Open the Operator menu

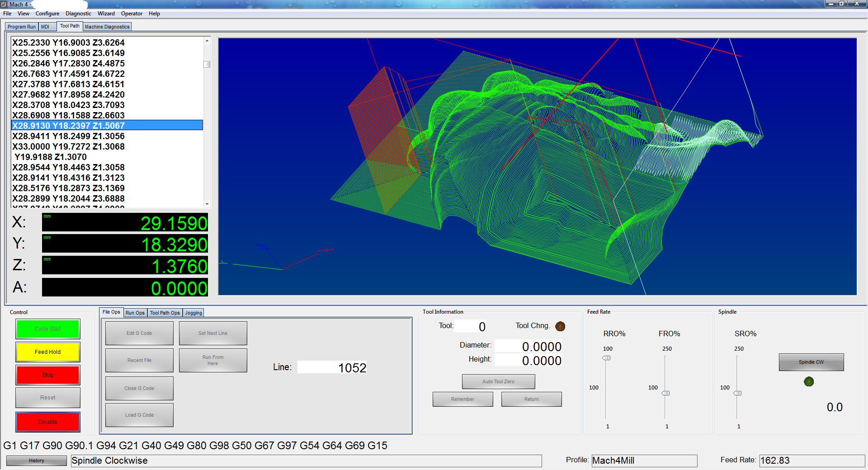[132, 14]
